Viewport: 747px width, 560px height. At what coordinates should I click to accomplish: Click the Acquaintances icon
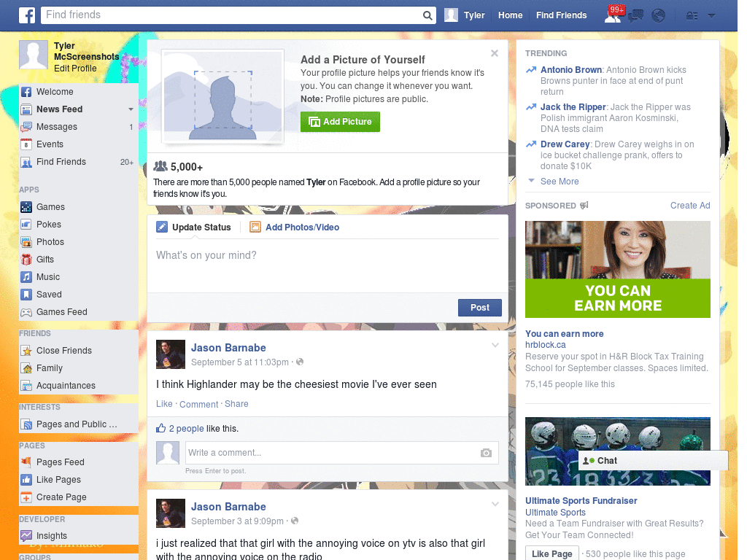[26, 386]
